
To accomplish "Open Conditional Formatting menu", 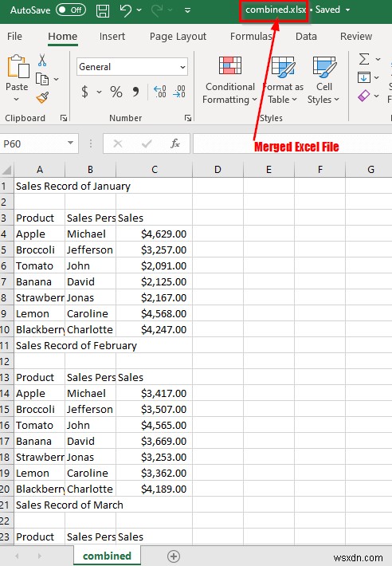I will 229,81.
